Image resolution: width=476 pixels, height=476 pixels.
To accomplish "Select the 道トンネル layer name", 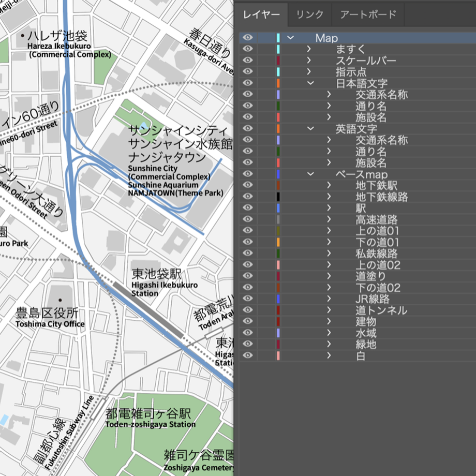I will pos(381,310).
